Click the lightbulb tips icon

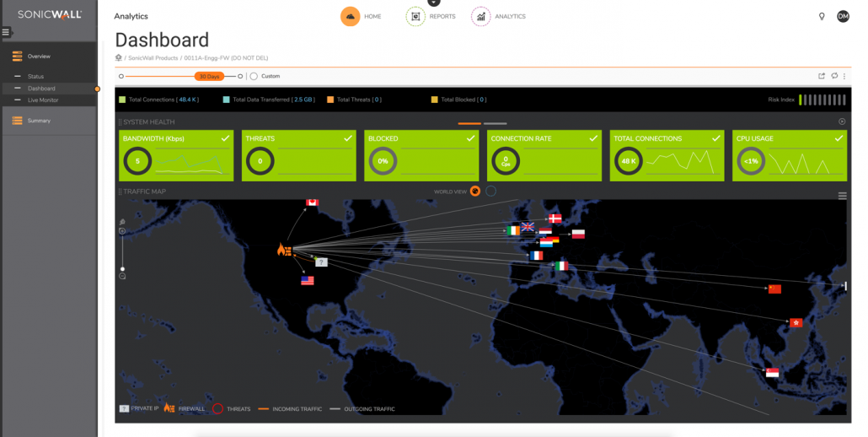[x=822, y=17]
